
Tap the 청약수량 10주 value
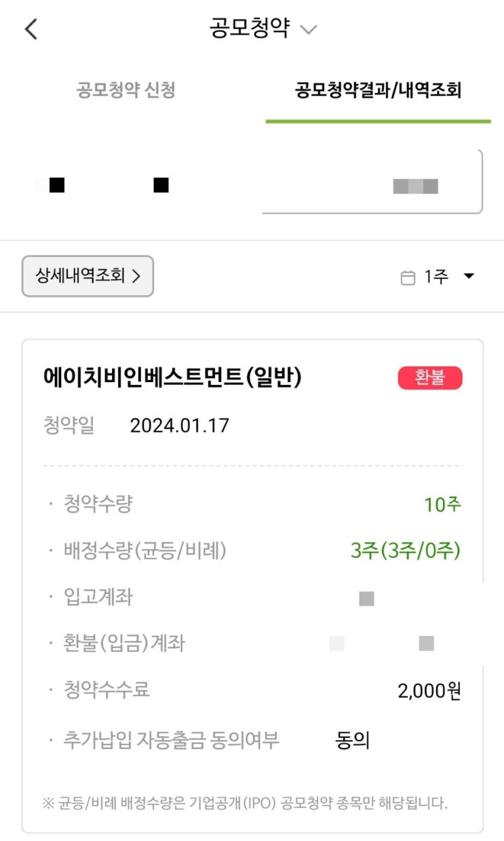(442, 505)
